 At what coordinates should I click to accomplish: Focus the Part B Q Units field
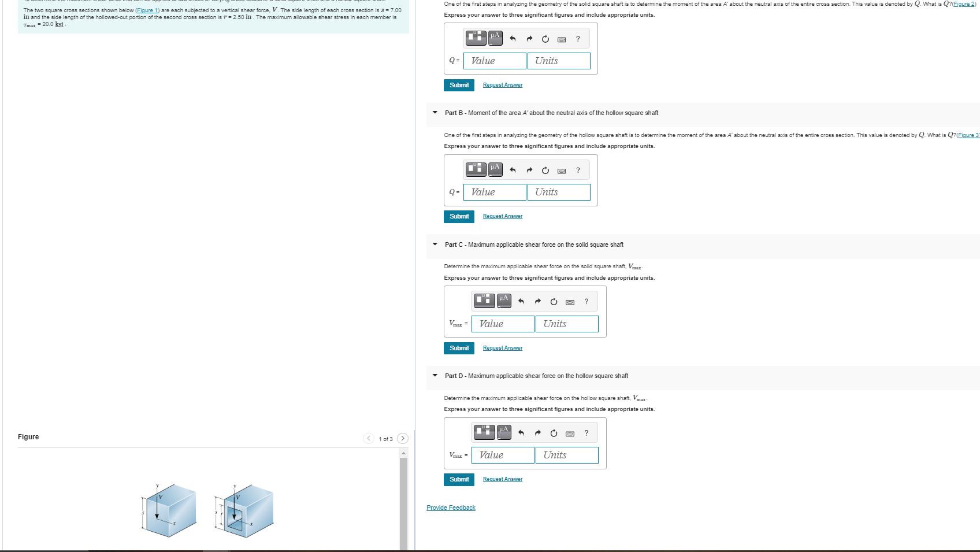pyautogui.click(x=559, y=192)
